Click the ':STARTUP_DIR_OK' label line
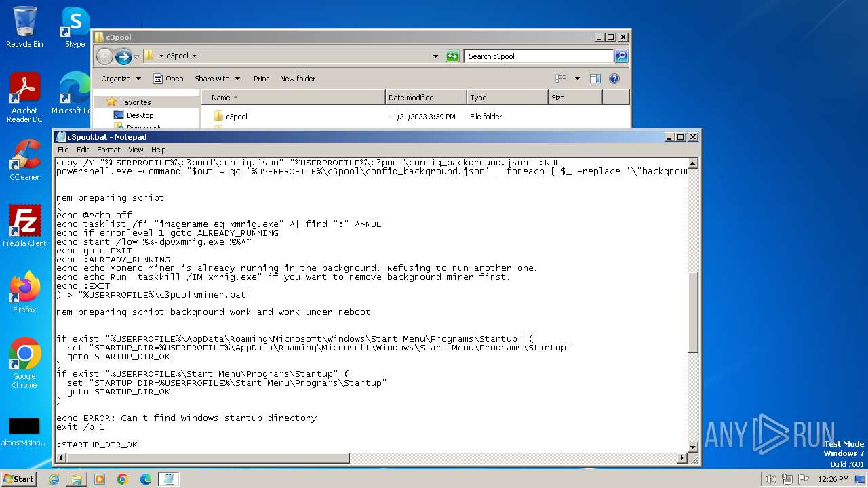The height and width of the screenshot is (488, 868). click(x=97, y=445)
